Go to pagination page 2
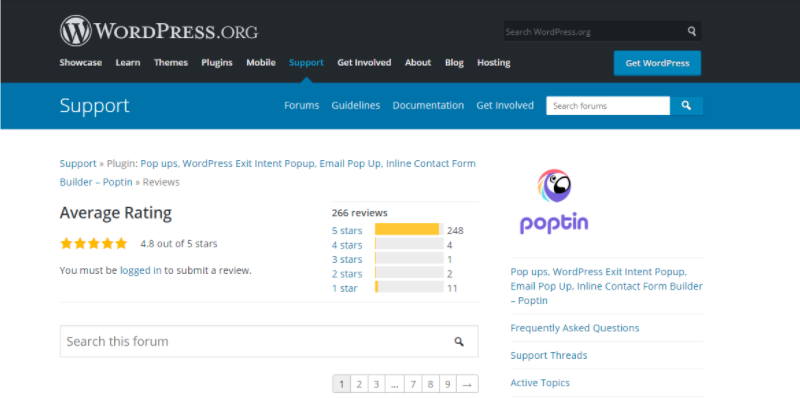The width and height of the screenshot is (800, 398). (359, 384)
